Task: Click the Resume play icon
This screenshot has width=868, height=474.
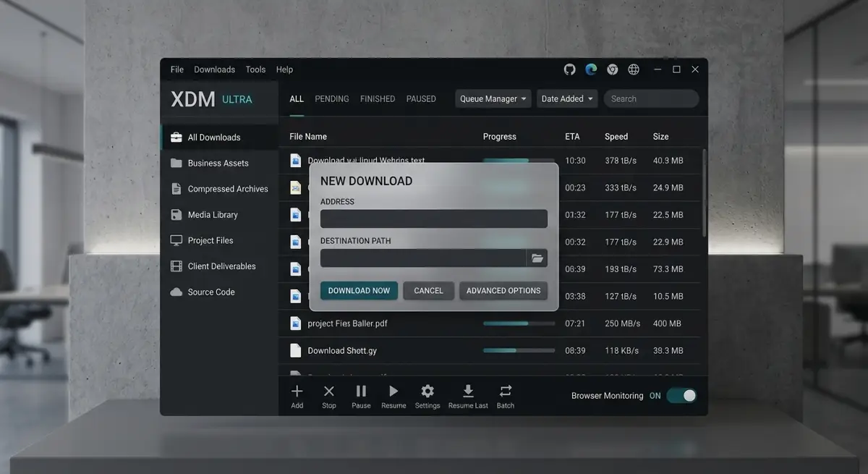Action: (393, 392)
